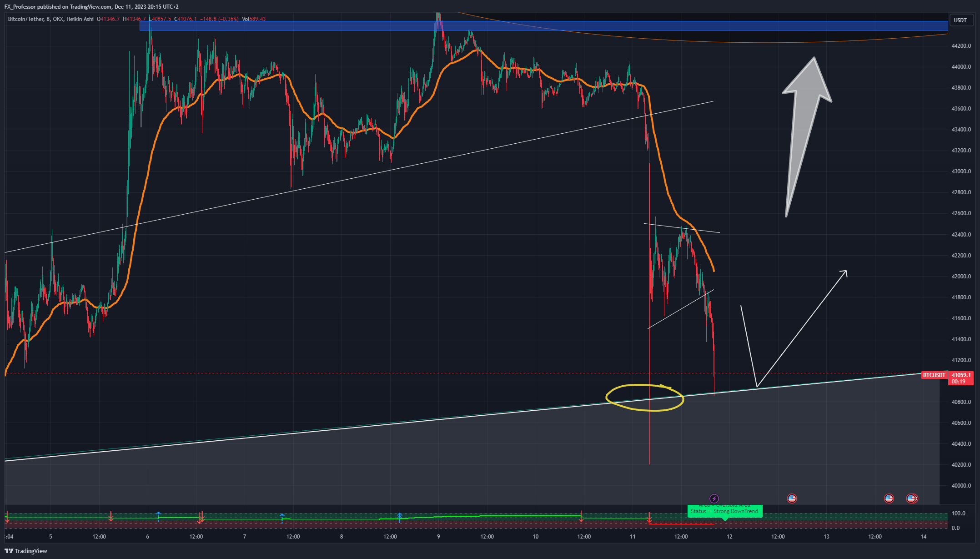This screenshot has width=980, height=559.
Task: Click the 00:19 bar countdown timer
Action: tap(958, 382)
